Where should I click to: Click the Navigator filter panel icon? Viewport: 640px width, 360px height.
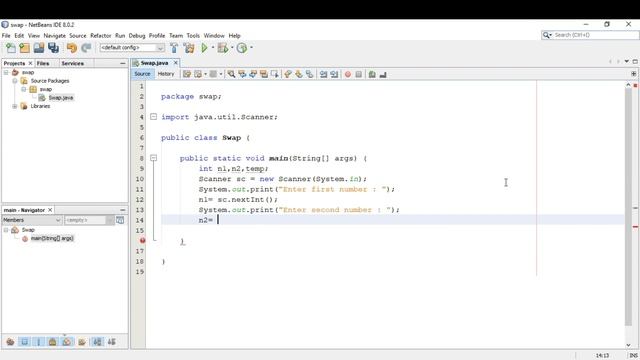120,220
